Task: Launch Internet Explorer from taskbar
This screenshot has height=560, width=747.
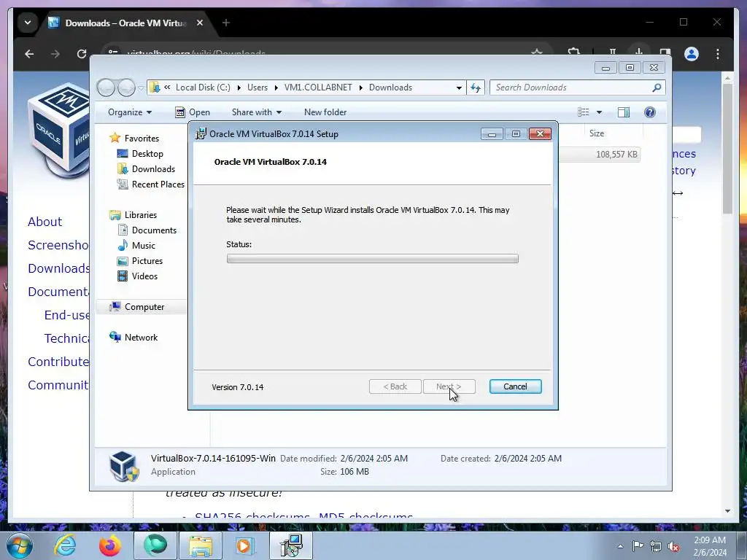Action: pos(65,545)
